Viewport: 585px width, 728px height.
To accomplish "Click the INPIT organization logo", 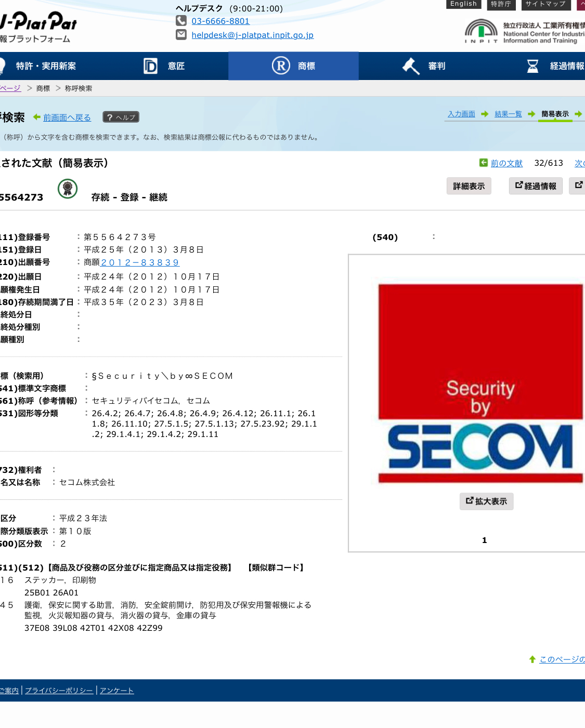I will coord(481,31).
